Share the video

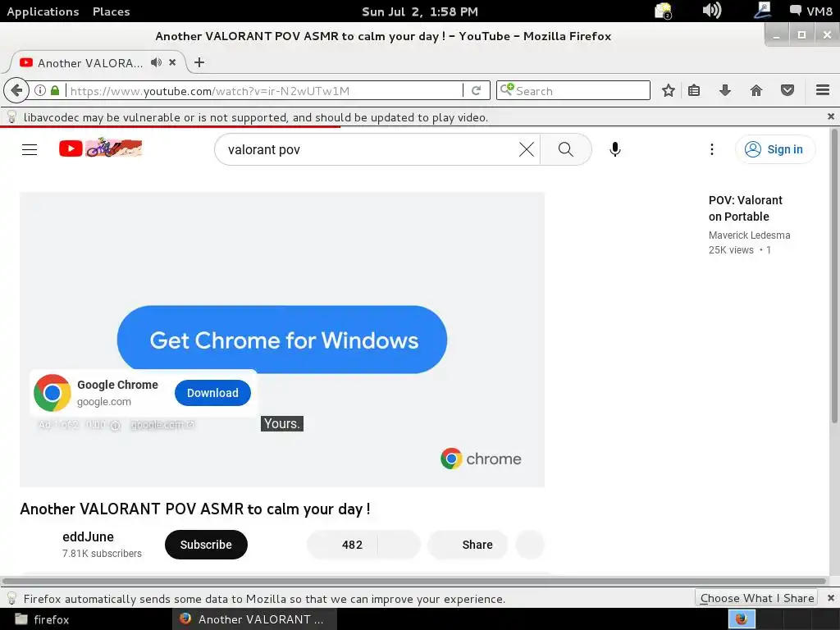(x=468, y=545)
